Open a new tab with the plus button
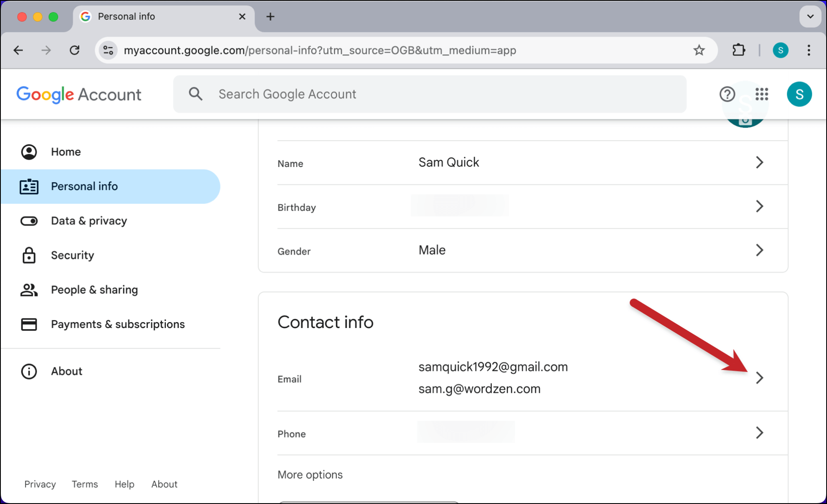Image resolution: width=827 pixels, height=504 pixels. click(x=270, y=17)
